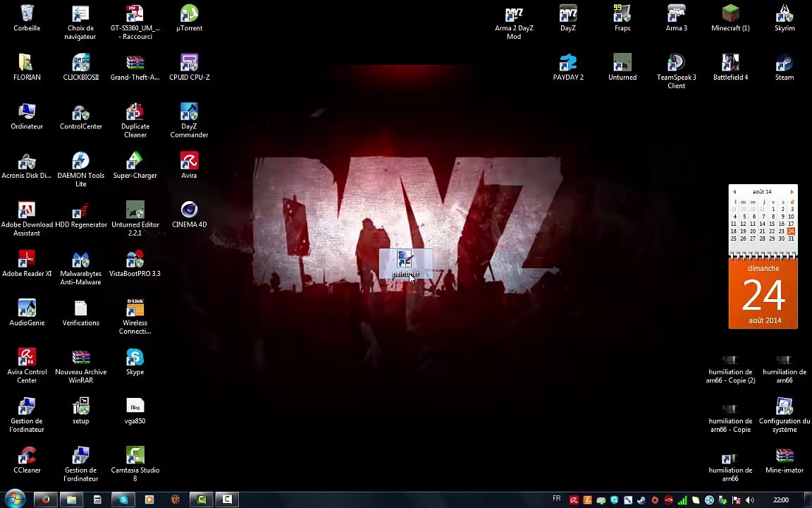This screenshot has width=812, height=508.
Task: Select the HDD Regenerator shortcut
Action: (81, 214)
